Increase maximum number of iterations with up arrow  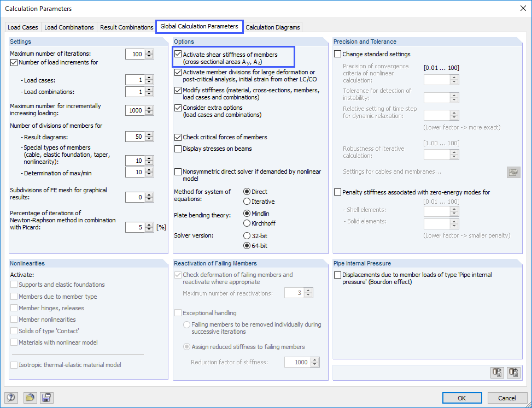[x=148, y=51]
